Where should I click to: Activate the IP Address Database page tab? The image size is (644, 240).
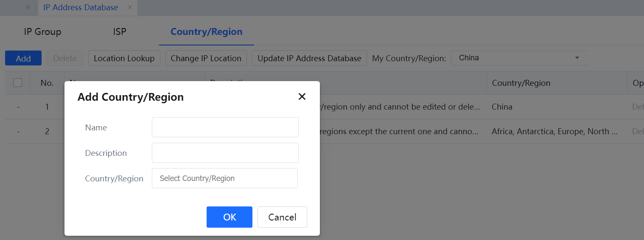click(81, 8)
